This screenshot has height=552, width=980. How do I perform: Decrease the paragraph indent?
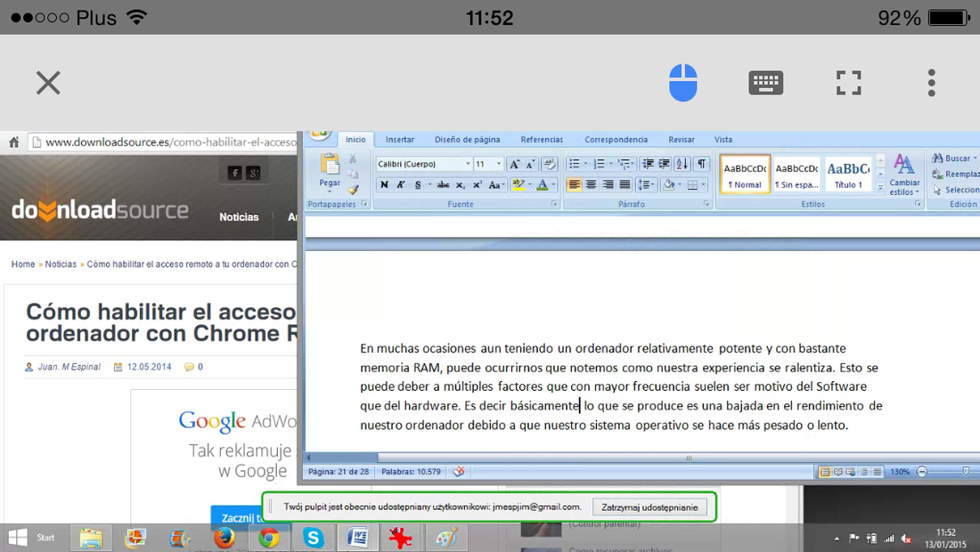coord(648,164)
